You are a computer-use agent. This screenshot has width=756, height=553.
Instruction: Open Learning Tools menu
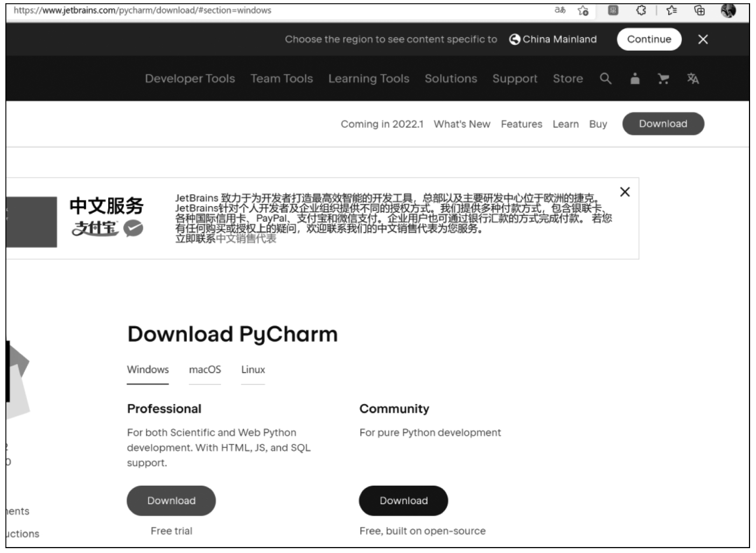coord(369,79)
